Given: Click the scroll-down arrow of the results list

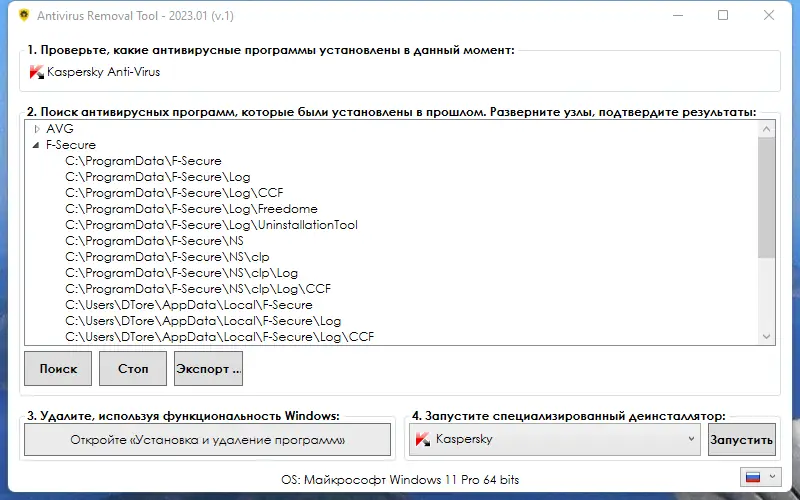Looking at the screenshot, I should click(x=767, y=338).
